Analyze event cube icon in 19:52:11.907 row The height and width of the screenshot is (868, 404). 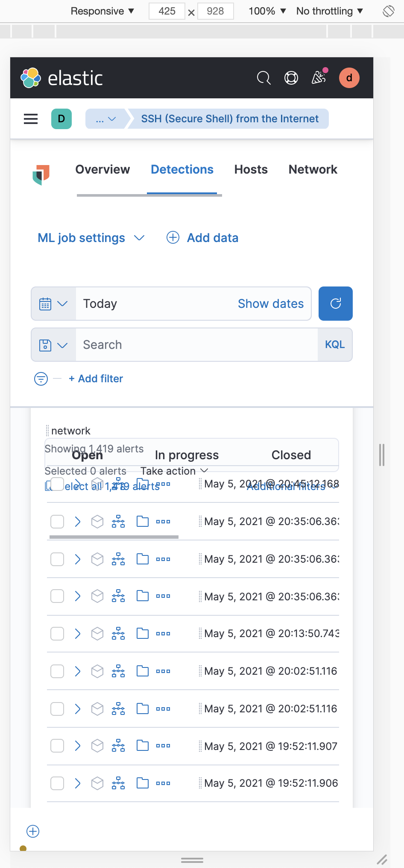(x=97, y=746)
